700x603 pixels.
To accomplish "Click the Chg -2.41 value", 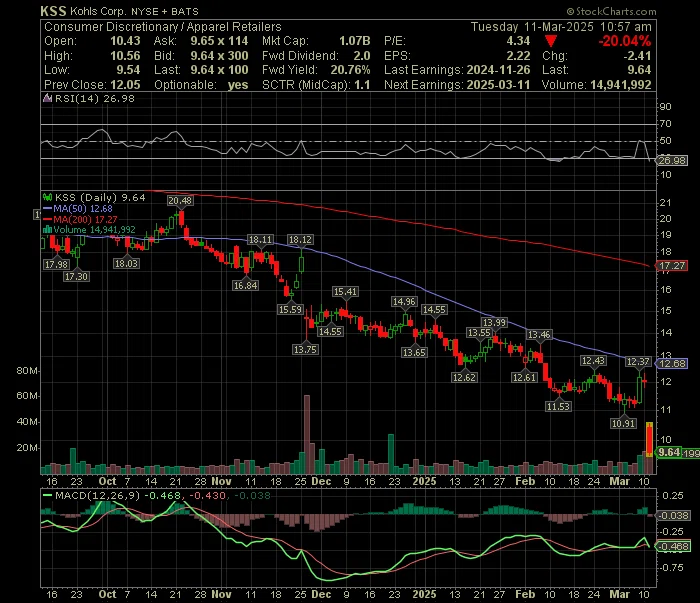I will click(637, 56).
